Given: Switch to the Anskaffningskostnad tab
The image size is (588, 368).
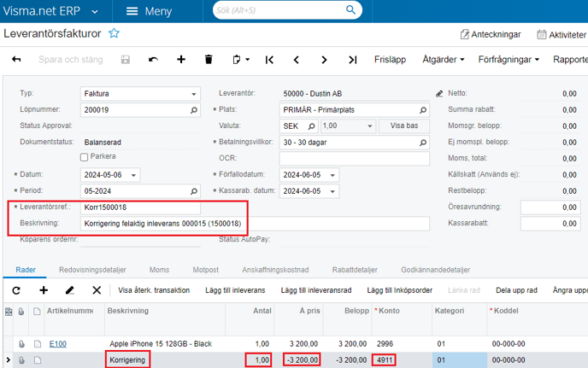Looking at the screenshot, I should coord(275,270).
